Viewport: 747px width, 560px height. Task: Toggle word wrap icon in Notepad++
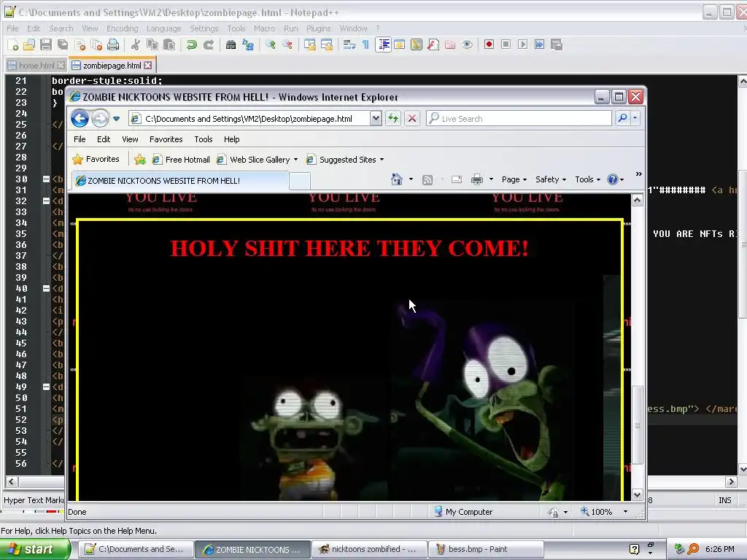click(349, 44)
